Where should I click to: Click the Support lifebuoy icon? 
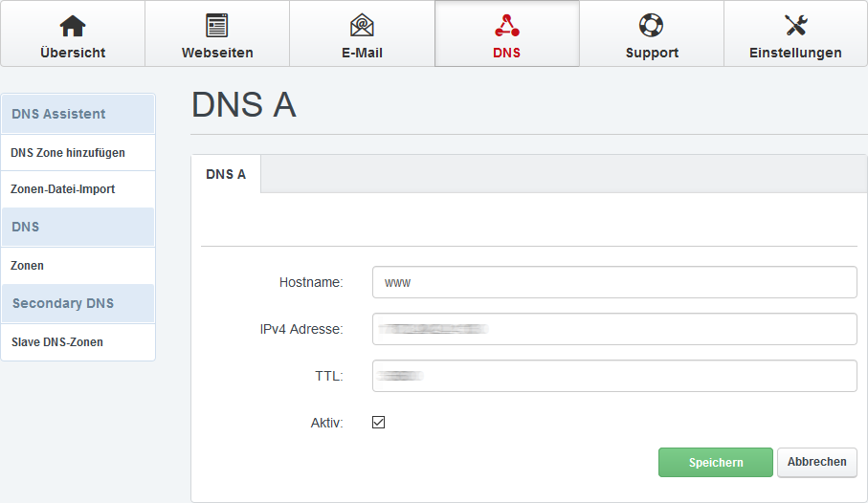[651, 26]
